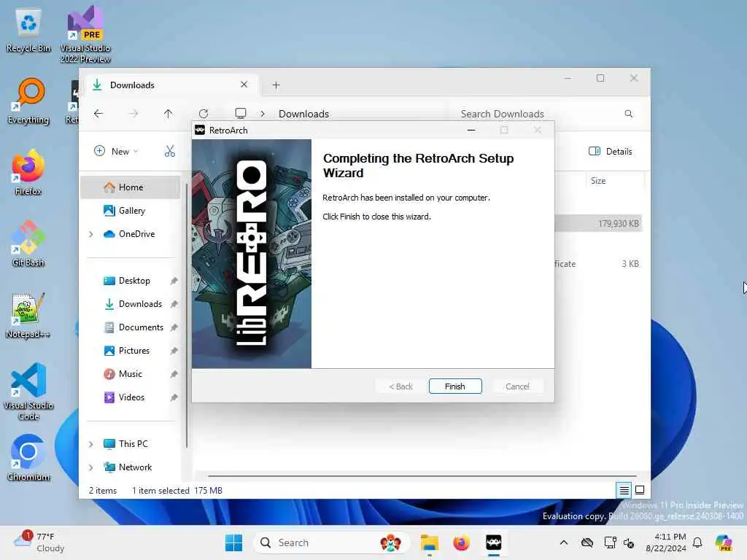Select Gallery in navigation pane

click(x=131, y=211)
